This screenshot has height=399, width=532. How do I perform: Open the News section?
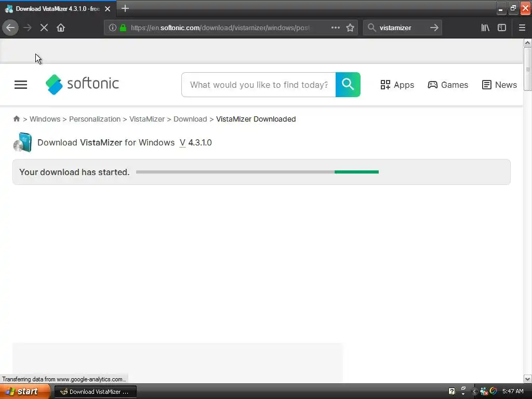tap(499, 85)
